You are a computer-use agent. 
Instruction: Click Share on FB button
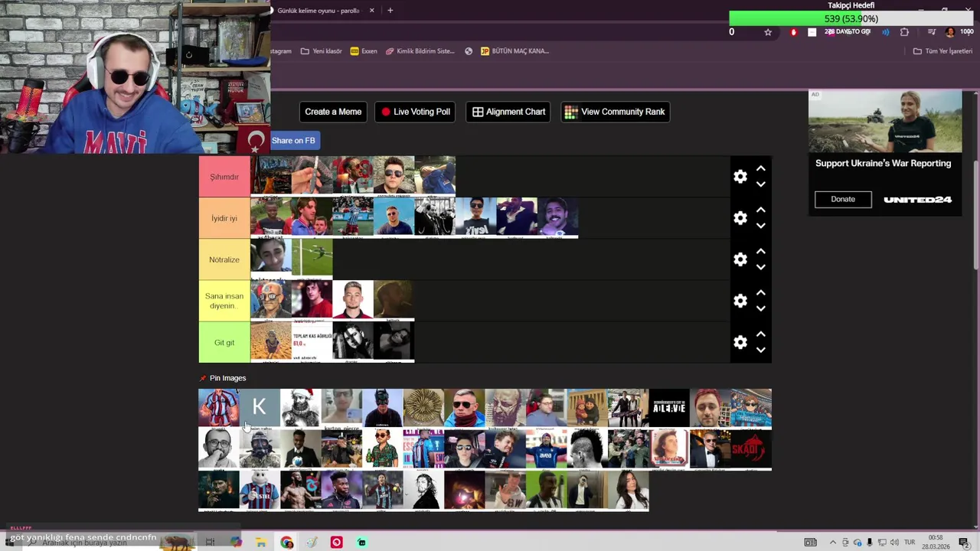tap(293, 140)
